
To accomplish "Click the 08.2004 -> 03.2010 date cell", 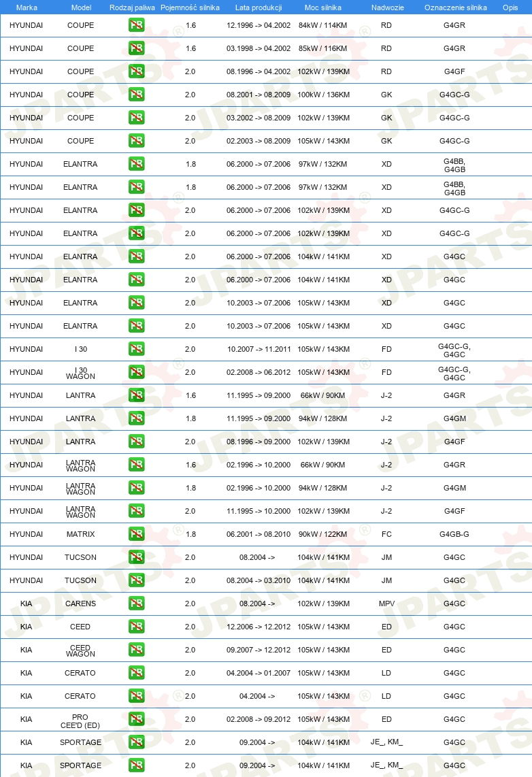I will click(x=259, y=581).
